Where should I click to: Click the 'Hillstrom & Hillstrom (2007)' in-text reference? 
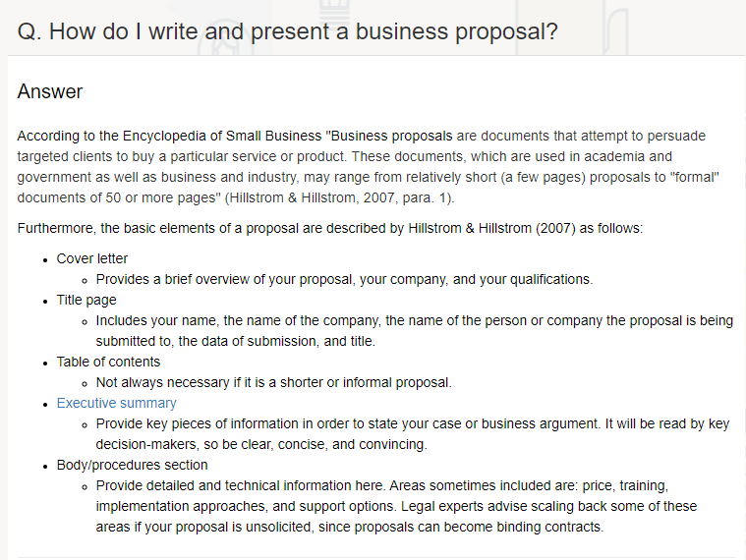point(492,228)
